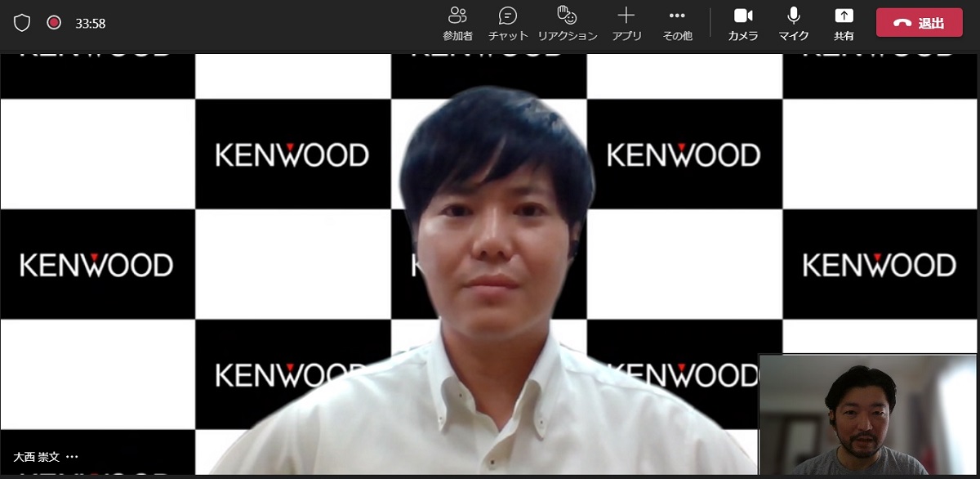Open the チャット chat panel
The image size is (980, 479).
click(x=508, y=24)
